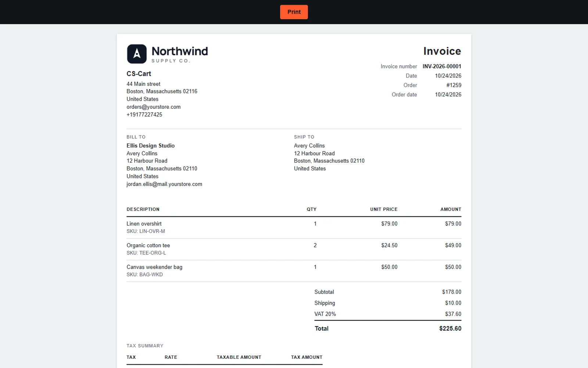Click the Bill To section label
The width and height of the screenshot is (588, 368).
(136, 137)
